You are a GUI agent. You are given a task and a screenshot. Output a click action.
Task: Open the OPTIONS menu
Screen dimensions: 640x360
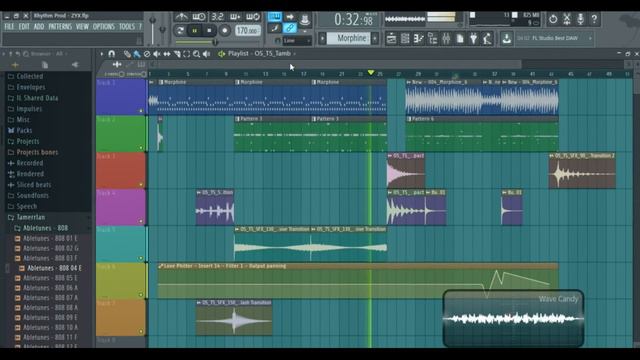pyautogui.click(x=104, y=27)
